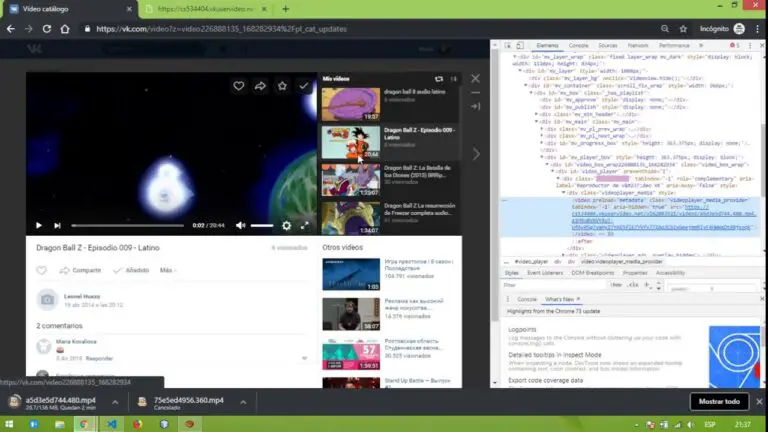Click the hide playlist sidebar arrow icon
Viewport: 768px width, 432px height.
[x=475, y=106]
